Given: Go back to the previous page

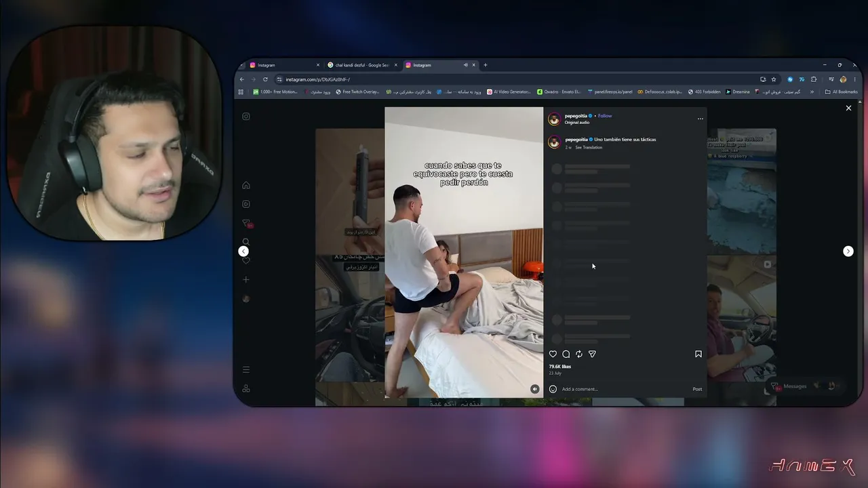Looking at the screenshot, I should [242, 79].
